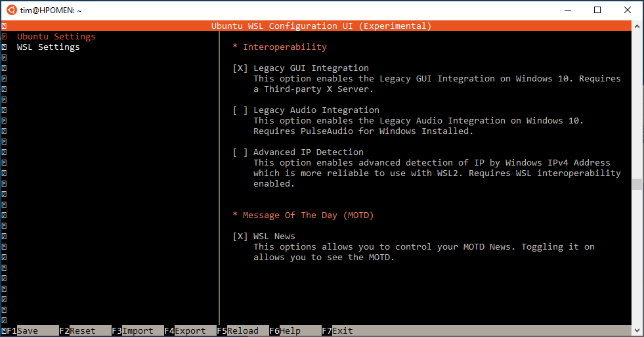Enable the Legacy Audio Integration checkbox
The image size is (644, 337).
tap(240, 110)
